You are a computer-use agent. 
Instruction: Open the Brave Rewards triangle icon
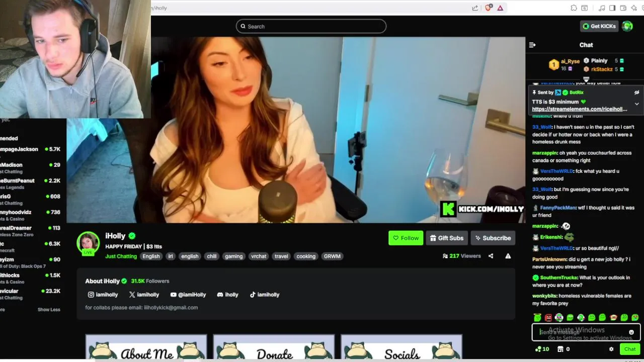coord(500,8)
